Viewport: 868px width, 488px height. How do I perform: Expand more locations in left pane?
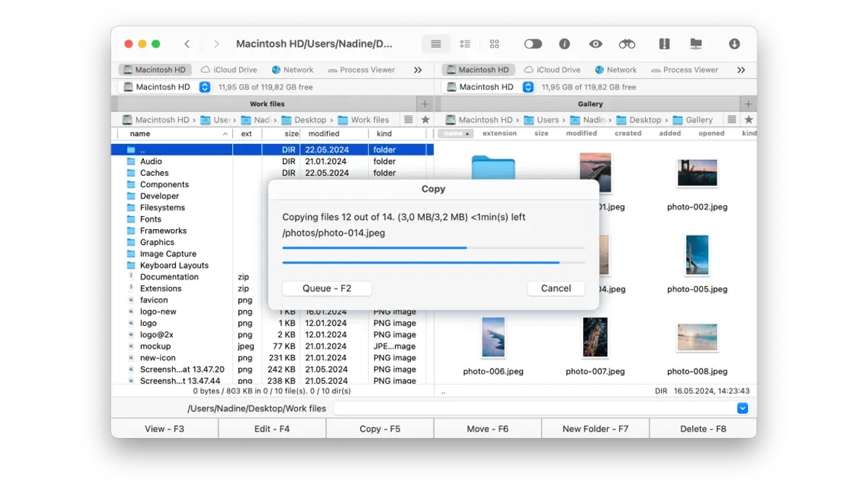tap(417, 70)
